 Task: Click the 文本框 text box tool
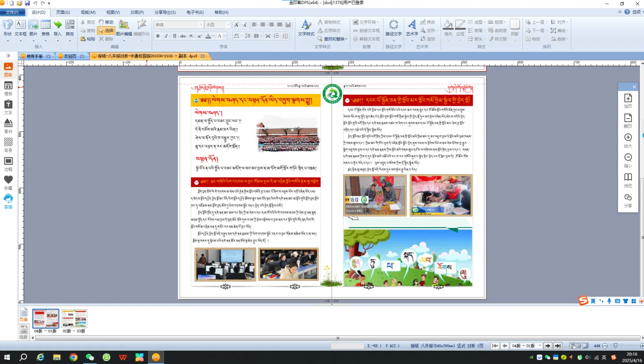click(x=21, y=27)
